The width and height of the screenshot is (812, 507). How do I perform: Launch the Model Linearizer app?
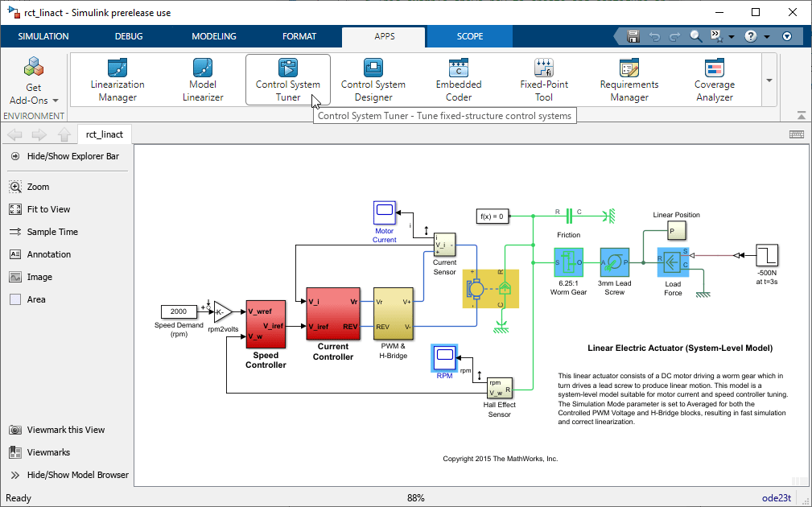click(x=203, y=80)
